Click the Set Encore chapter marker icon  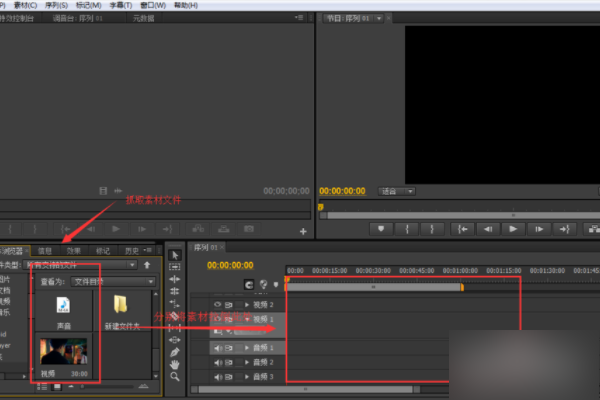click(263, 284)
